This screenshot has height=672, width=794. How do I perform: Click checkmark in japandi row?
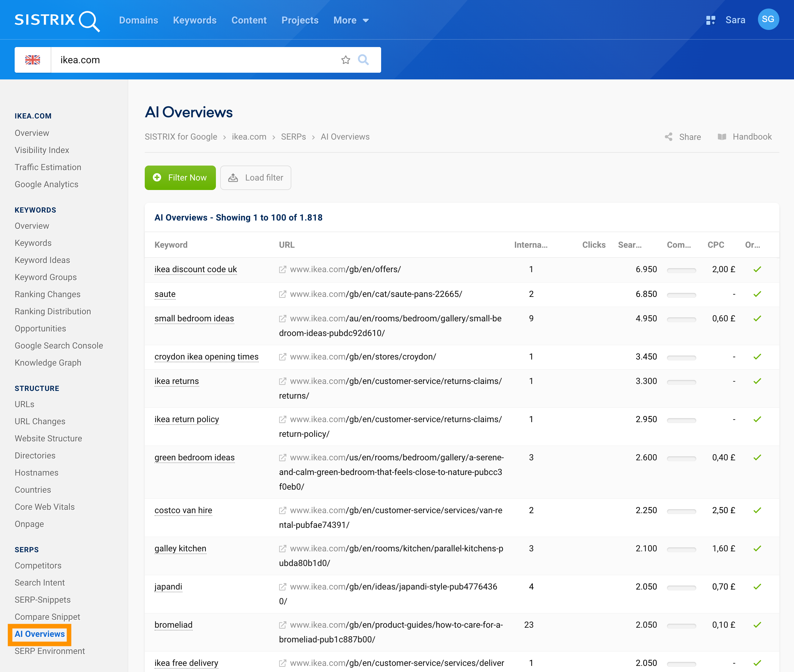tap(757, 586)
